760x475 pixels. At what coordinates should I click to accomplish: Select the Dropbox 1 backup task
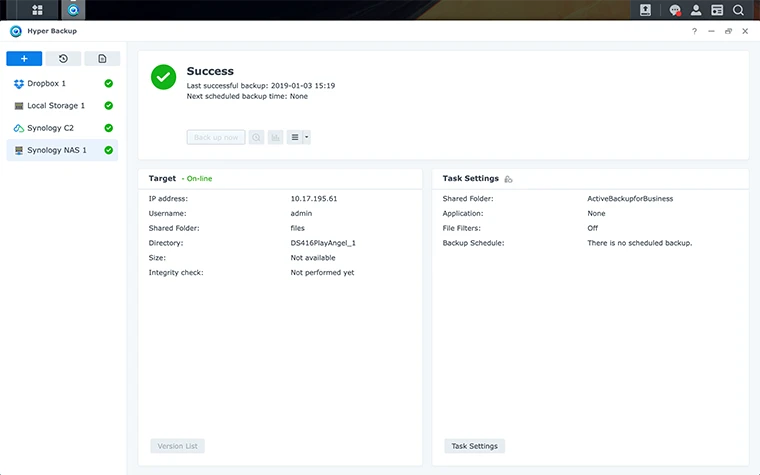click(x=48, y=83)
